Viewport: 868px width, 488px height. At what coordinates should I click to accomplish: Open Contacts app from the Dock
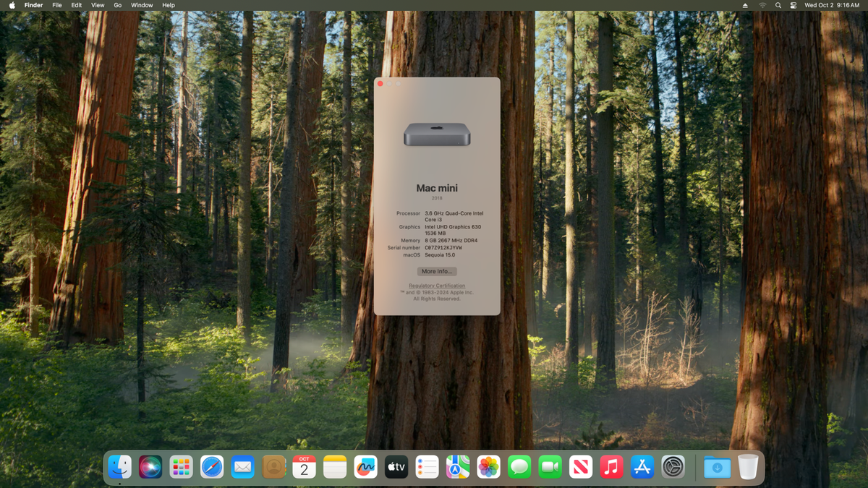273,467
